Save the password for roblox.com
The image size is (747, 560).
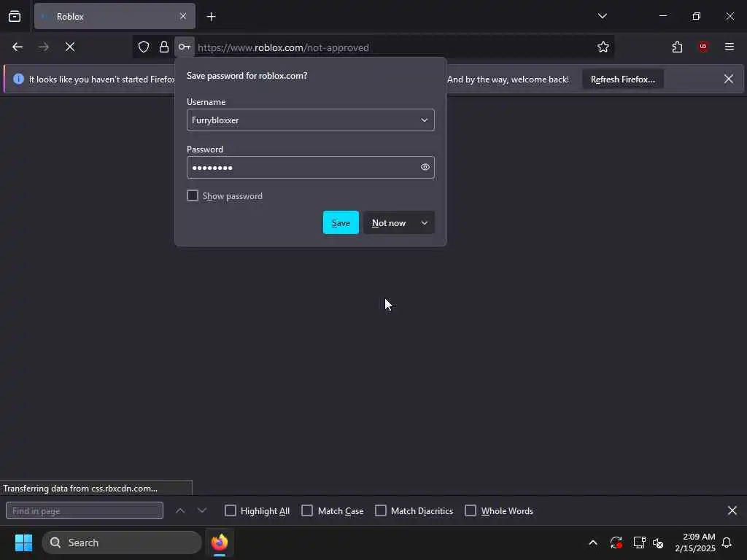point(341,223)
